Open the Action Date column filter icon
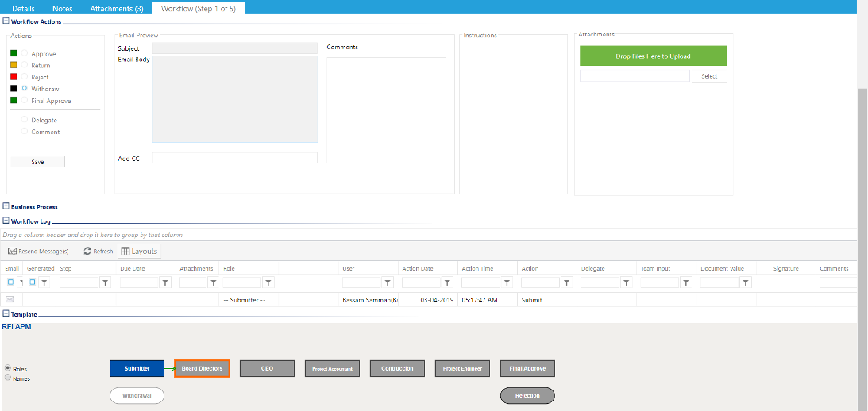The width and height of the screenshot is (868, 411). pos(447,282)
